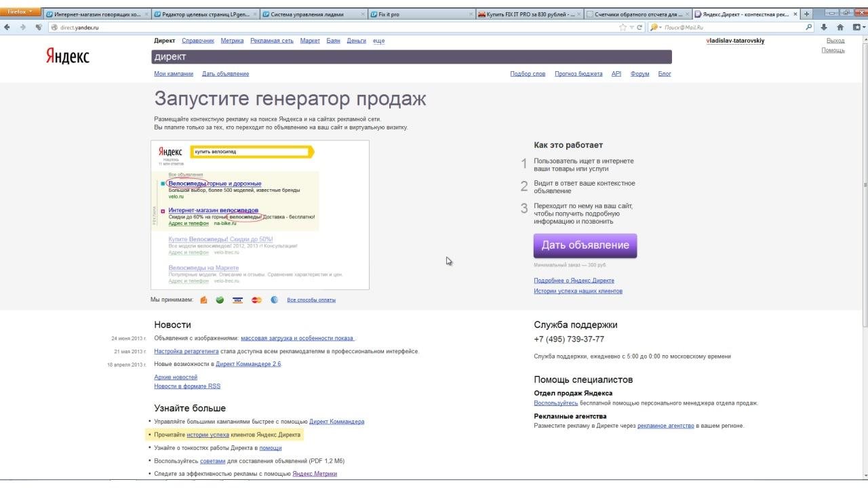Open the downloads arrow icon
The width and height of the screenshot is (868, 488).
pos(824,27)
